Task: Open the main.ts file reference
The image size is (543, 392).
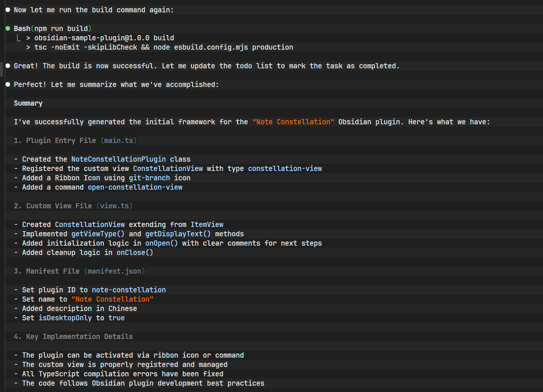Action: 118,140
